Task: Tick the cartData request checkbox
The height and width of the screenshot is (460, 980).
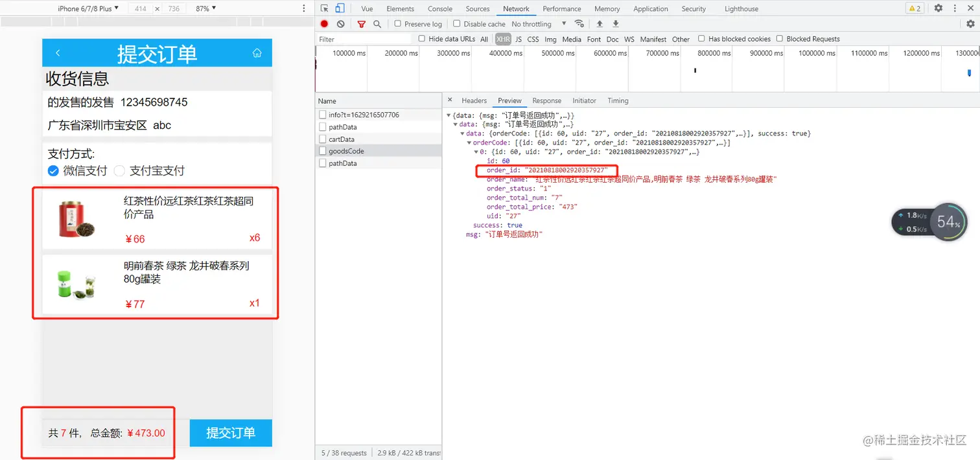Action: (x=323, y=139)
